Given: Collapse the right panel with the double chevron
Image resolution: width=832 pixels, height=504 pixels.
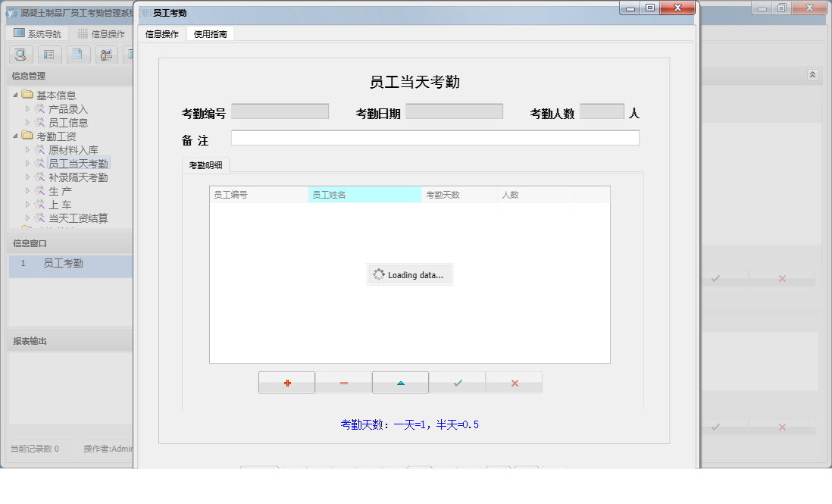Looking at the screenshot, I should click(x=812, y=75).
